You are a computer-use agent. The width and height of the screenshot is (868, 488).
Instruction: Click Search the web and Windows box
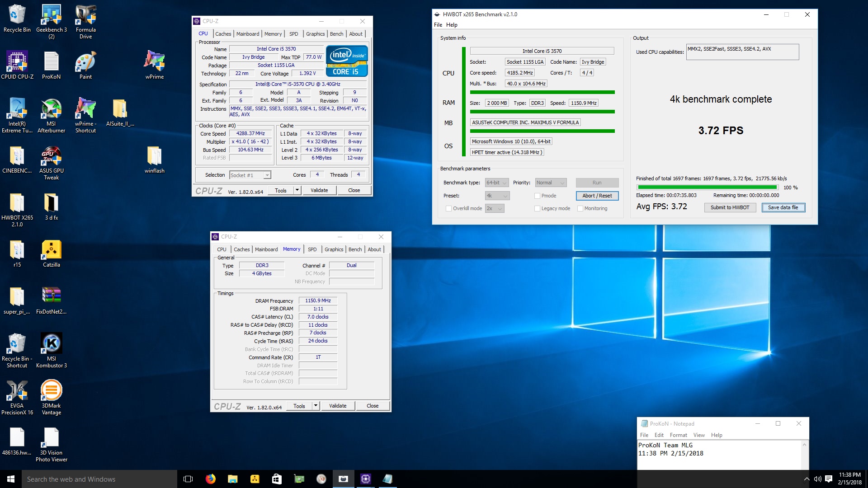coord(99,479)
